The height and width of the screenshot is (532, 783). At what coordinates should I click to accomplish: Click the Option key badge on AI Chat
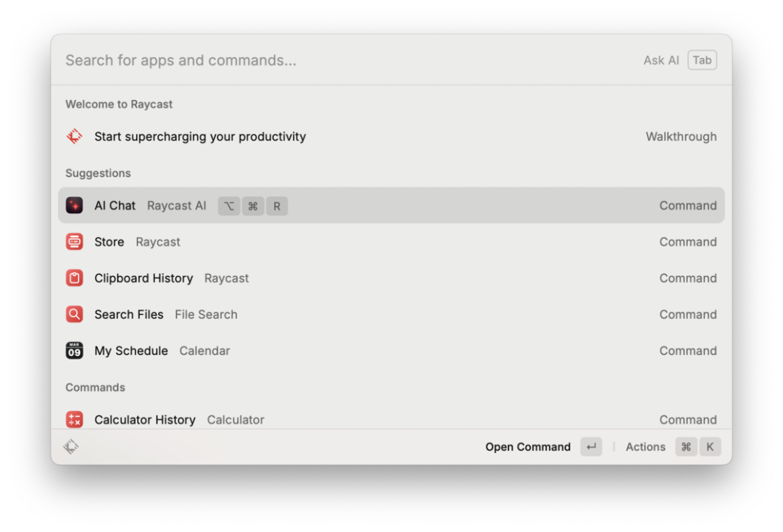point(229,206)
